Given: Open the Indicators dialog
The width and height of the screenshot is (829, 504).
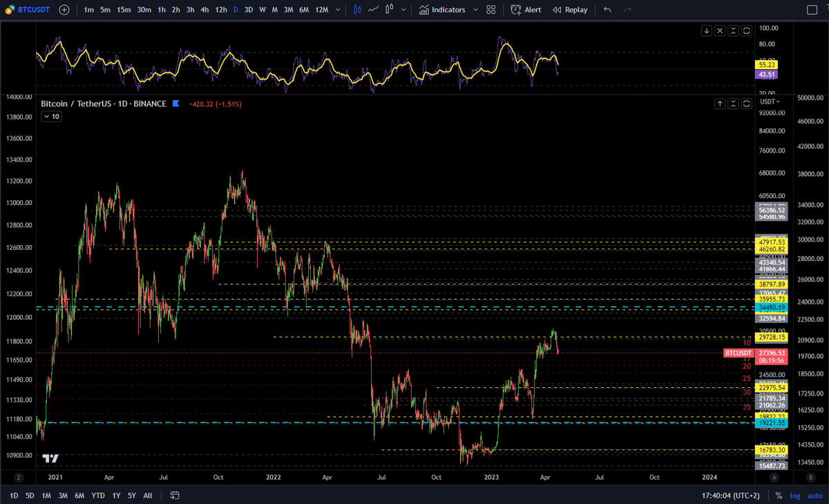Looking at the screenshot, I should point(443,10).
